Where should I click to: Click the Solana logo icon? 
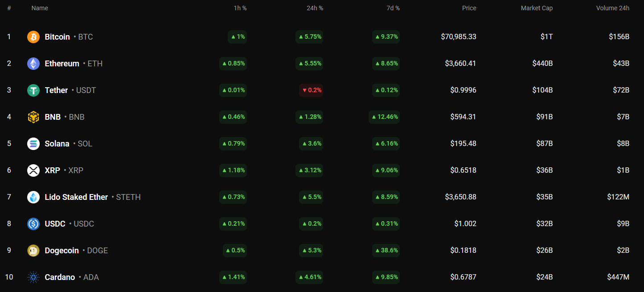[x=33, y=144]
